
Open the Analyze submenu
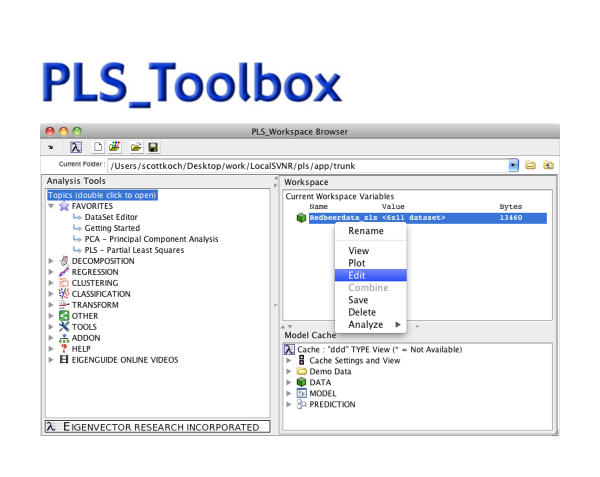pyautogui.click(x=370, y=324)
